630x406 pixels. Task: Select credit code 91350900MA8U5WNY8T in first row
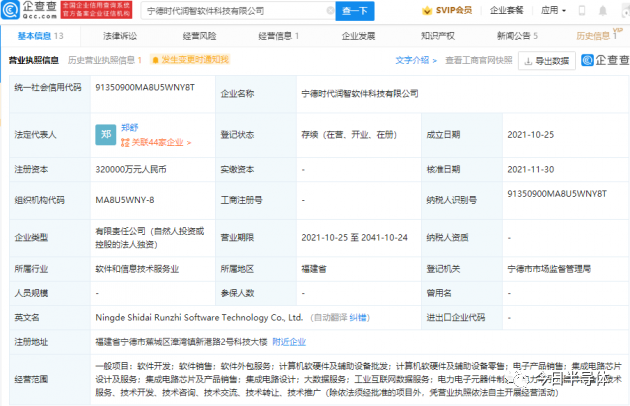145,88
